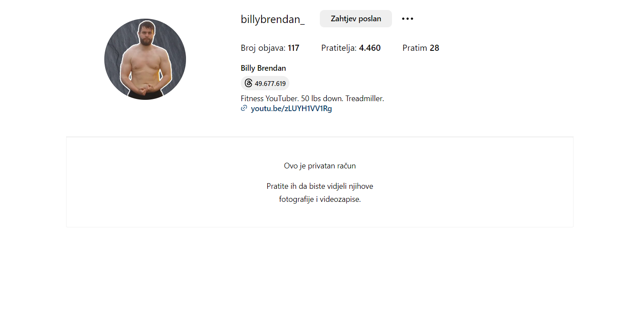Click the Broj objava label
The image size is (644, 329).
263,48
